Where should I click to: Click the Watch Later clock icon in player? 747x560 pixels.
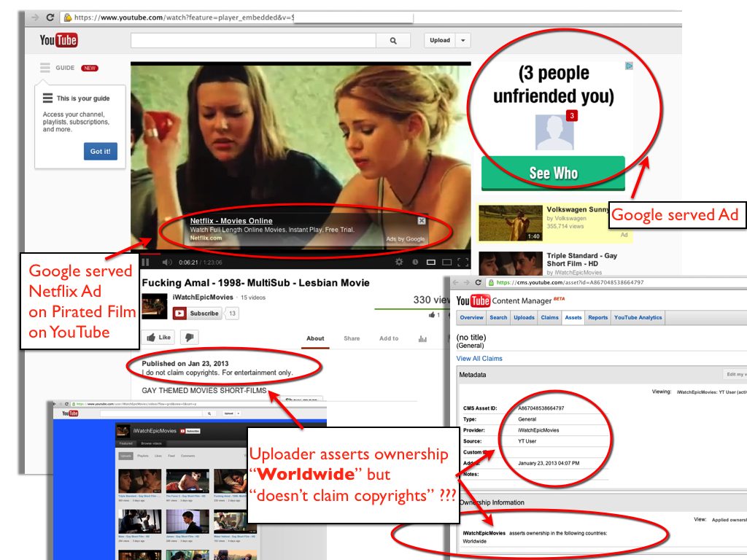point(415,262)
